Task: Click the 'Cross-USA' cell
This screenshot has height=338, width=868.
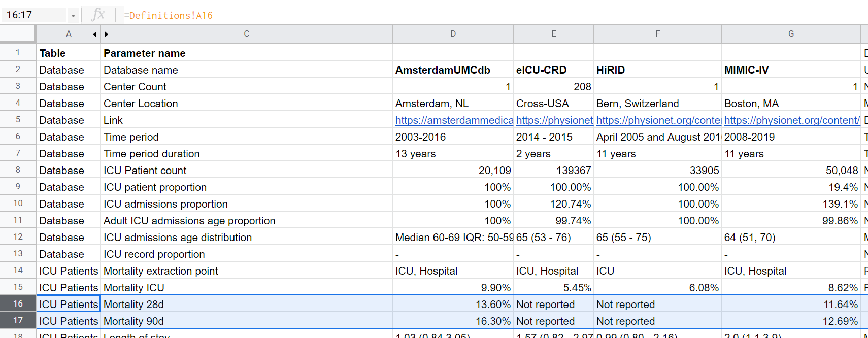Action: [553, 103]
